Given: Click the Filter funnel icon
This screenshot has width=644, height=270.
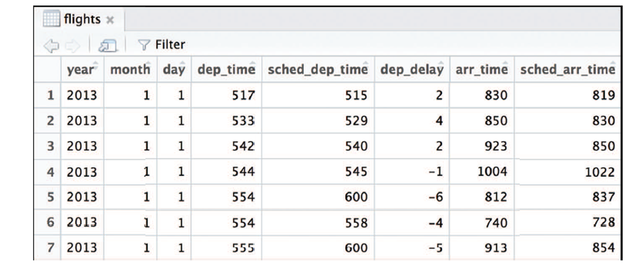Looking at the screenshot, I should pos(144,44).
